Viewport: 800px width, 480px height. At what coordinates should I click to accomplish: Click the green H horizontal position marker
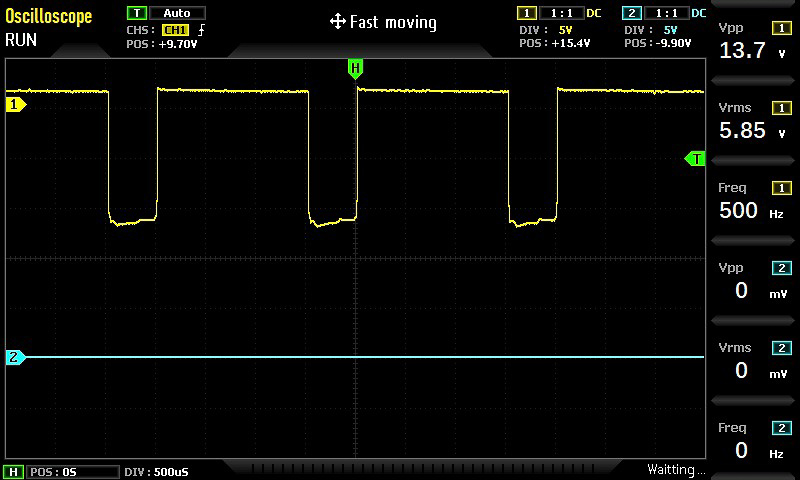[355, 68]
